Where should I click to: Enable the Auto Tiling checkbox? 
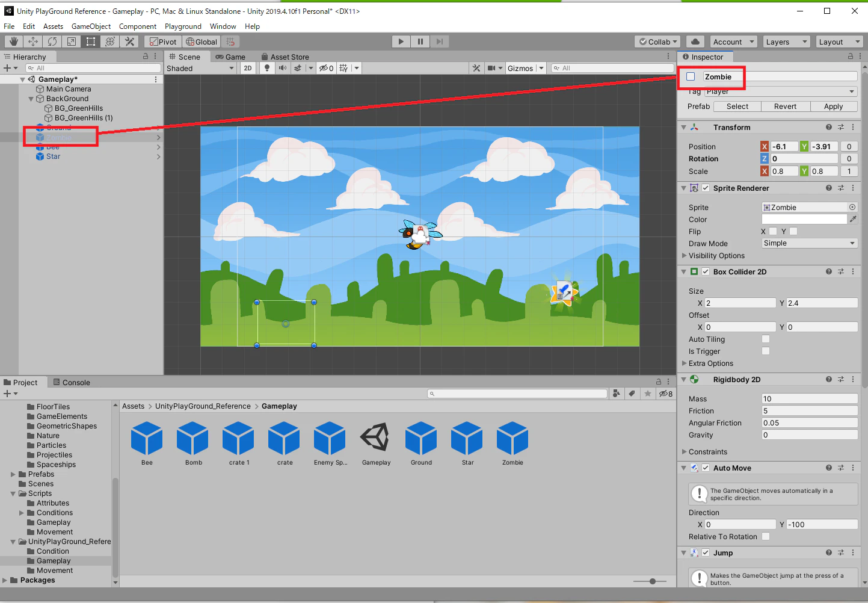point(766,339)
